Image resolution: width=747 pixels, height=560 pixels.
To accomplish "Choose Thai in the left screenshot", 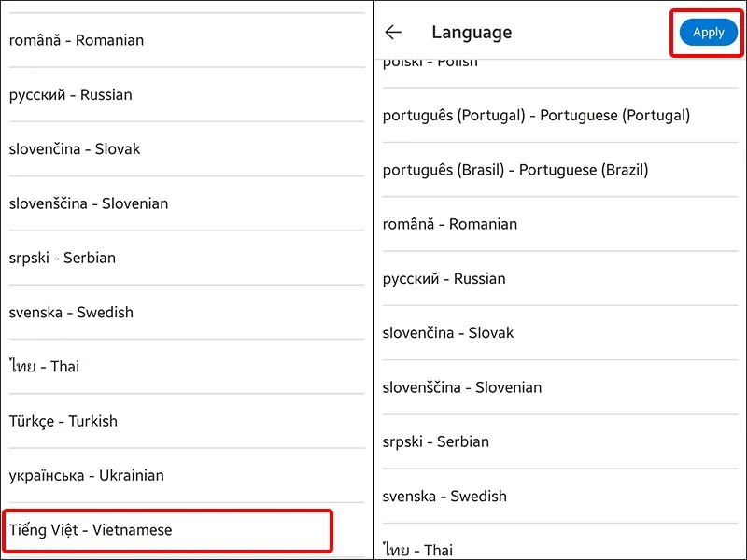I will point(45,367).
